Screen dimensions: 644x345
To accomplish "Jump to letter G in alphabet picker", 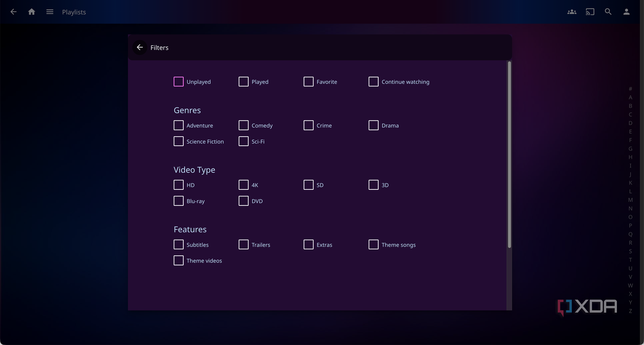I will [x=630, y=149].
